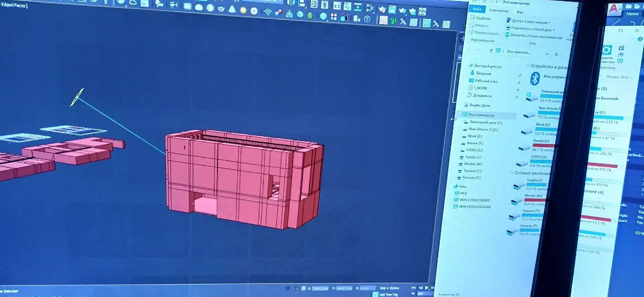
Task: Click the play animation button in 3ds Max
Action: click(427, 288)
